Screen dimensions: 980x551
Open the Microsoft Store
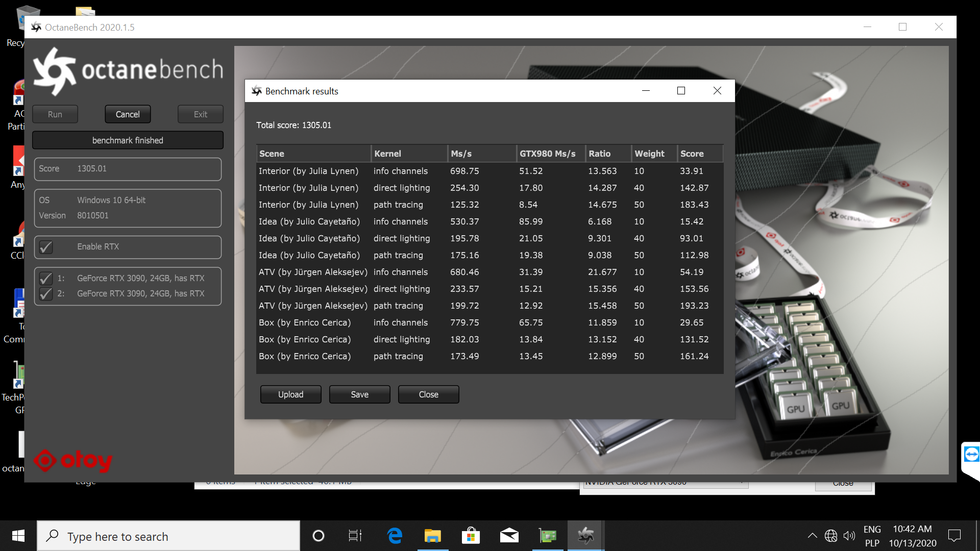[471, 536]
